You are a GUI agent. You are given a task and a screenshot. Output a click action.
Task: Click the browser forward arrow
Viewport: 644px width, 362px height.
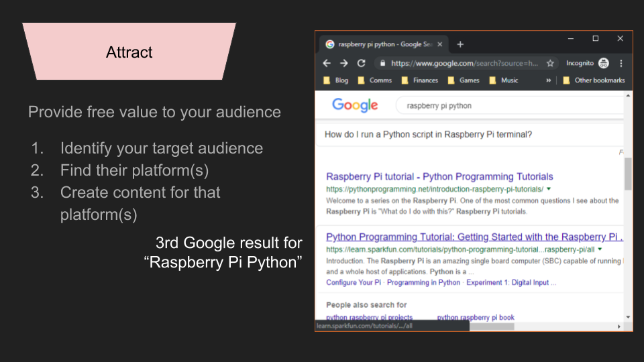[343, 63]
